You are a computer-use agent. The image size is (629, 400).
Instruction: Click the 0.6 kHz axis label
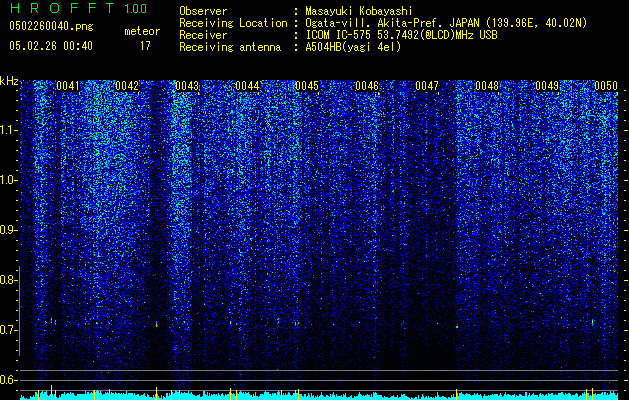[8, 380]
